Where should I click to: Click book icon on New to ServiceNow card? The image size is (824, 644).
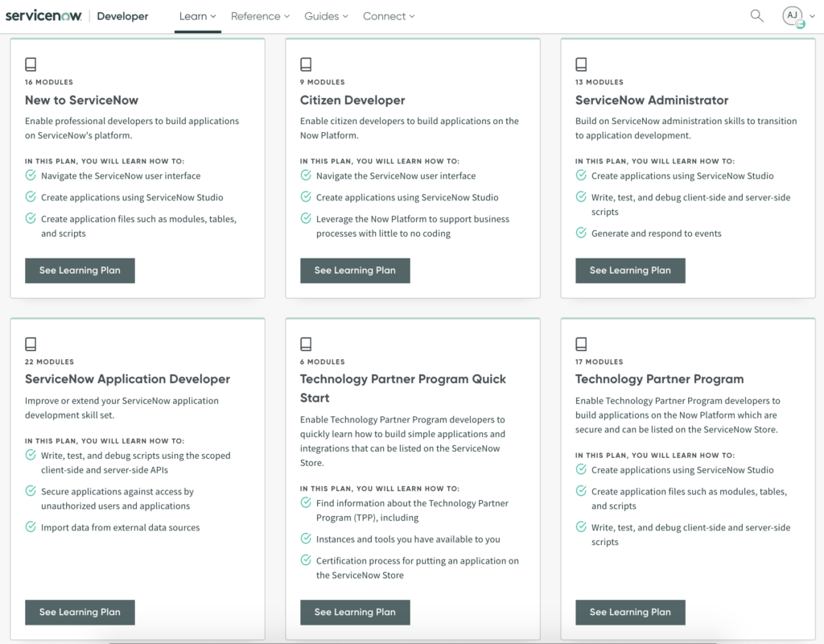click(x=31, y=64)
